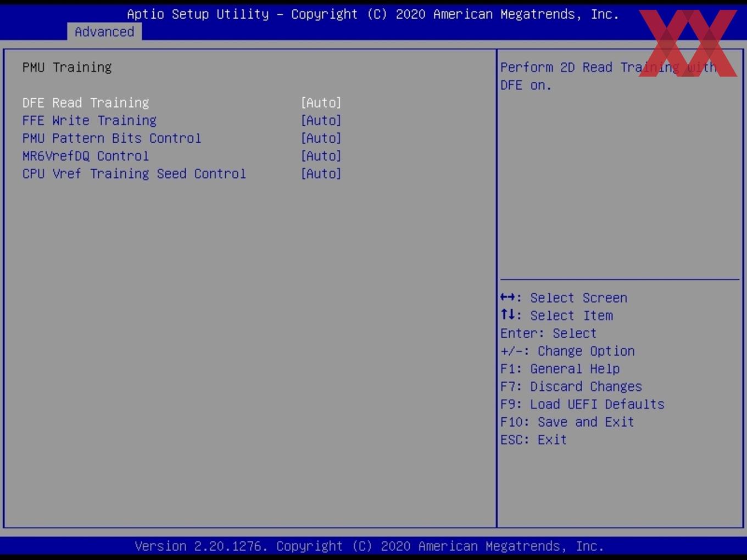This screenshot has height=560, width=747.
Task: Click the 'ESC: Exit' hint
Action: coord(533,440)
